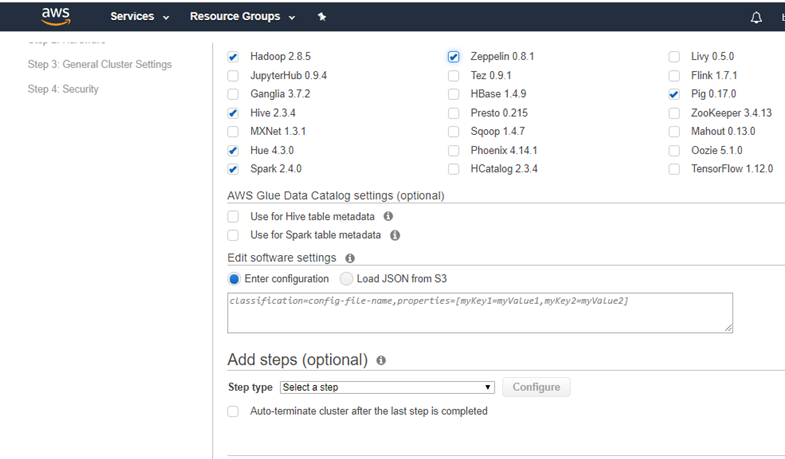Check HBase 1.4.9
This screenshot has height=459, width=785.
coord(454,94)
